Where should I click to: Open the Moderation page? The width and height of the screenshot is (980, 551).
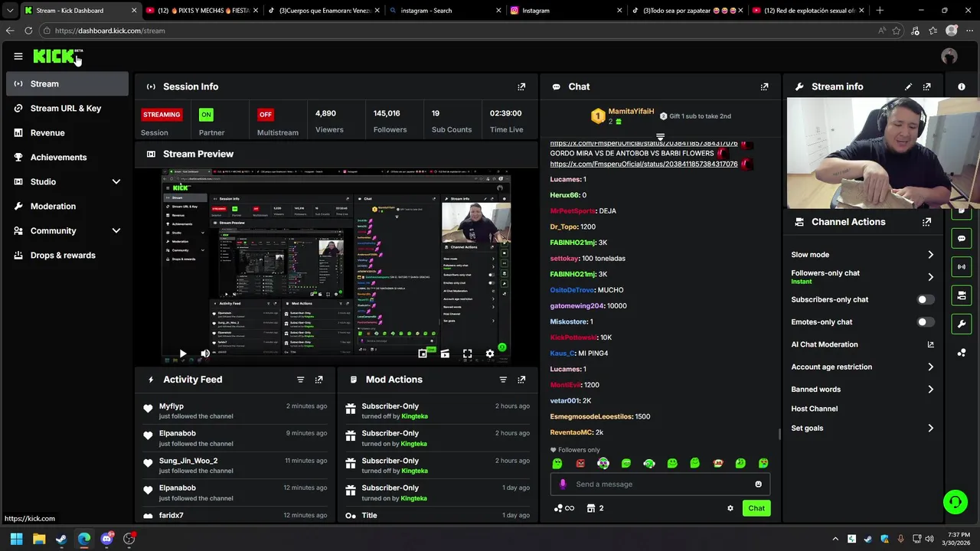[67, 207]
